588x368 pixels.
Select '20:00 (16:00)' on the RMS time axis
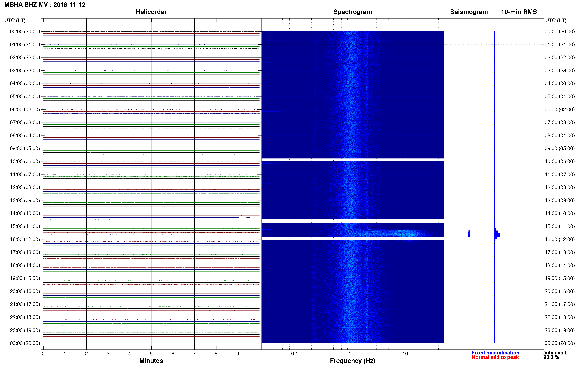pyautogui.click(x=560, y=291)
